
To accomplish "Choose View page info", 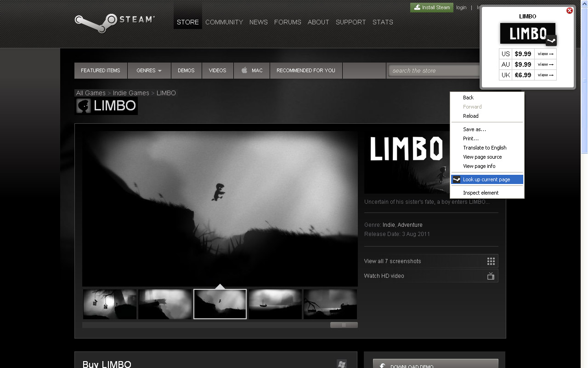I will (x=487, y=166).
